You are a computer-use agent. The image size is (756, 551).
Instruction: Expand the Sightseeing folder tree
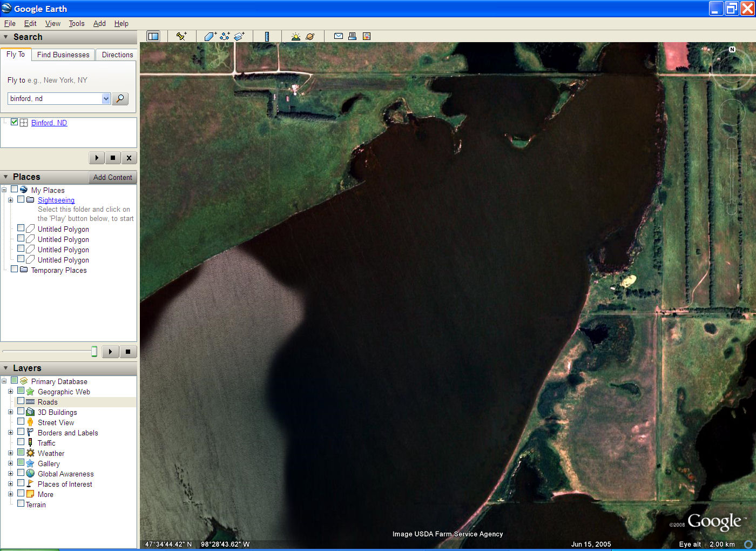click(10, 200)
